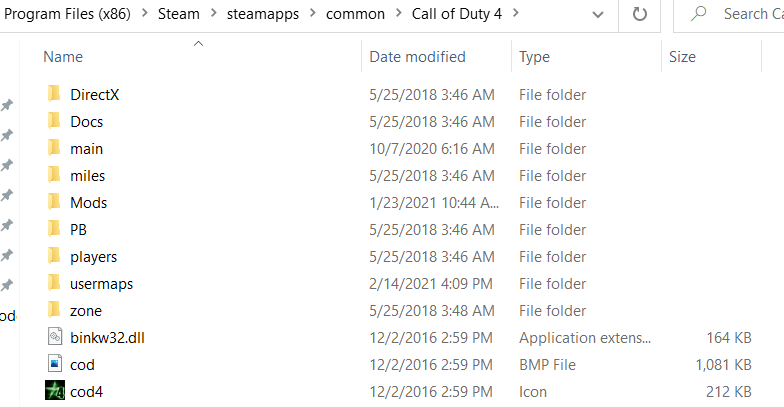784x407 pixels.
Task: Sort by the Type column header
Action: coord(534,57)
